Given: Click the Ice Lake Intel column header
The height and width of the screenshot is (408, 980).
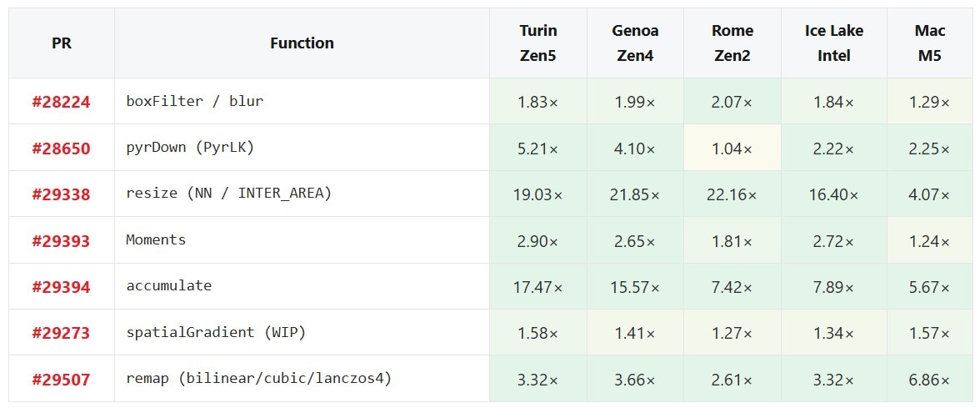Looking at the screenshot, I should tap(833, 43).
